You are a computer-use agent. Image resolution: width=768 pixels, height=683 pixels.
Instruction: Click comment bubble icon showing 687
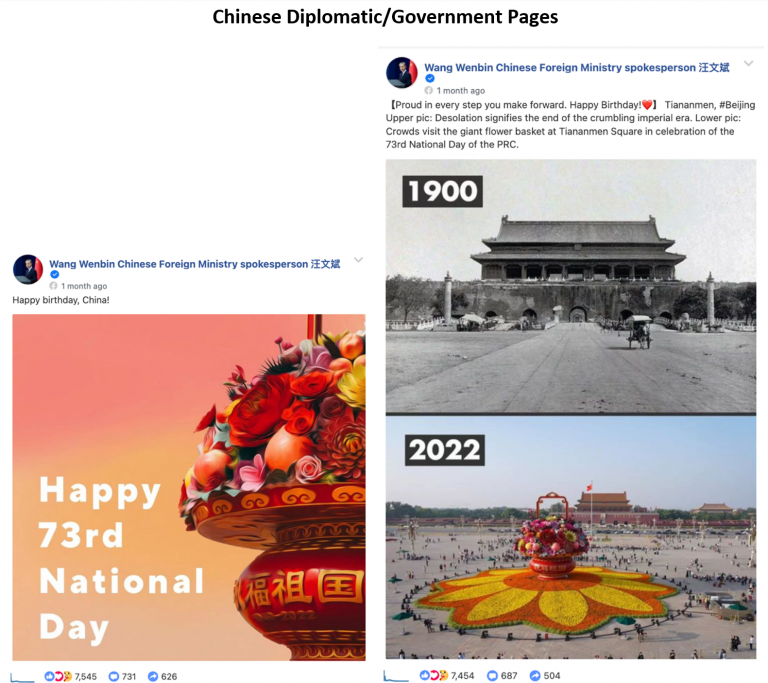pyautogui.click(x=492, y=675)
